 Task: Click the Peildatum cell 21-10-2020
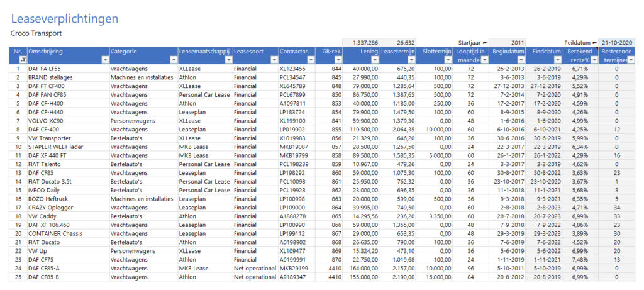point(616,42)
